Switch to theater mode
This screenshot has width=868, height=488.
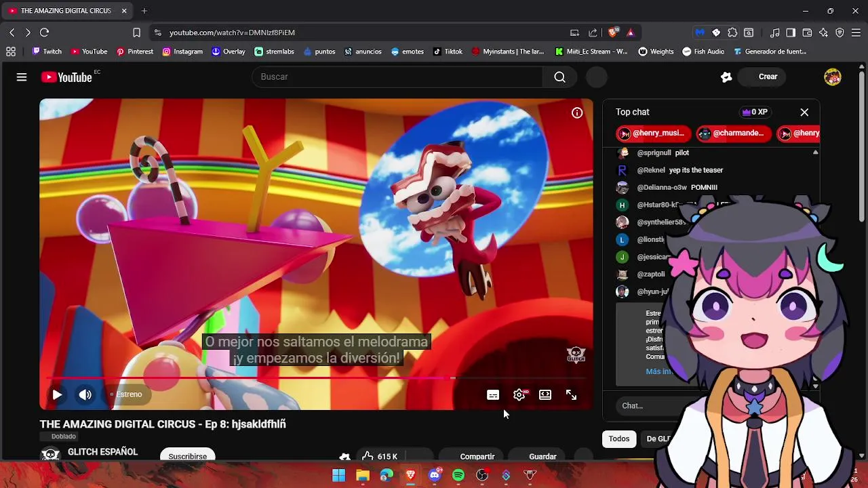(x=545, y=395)
